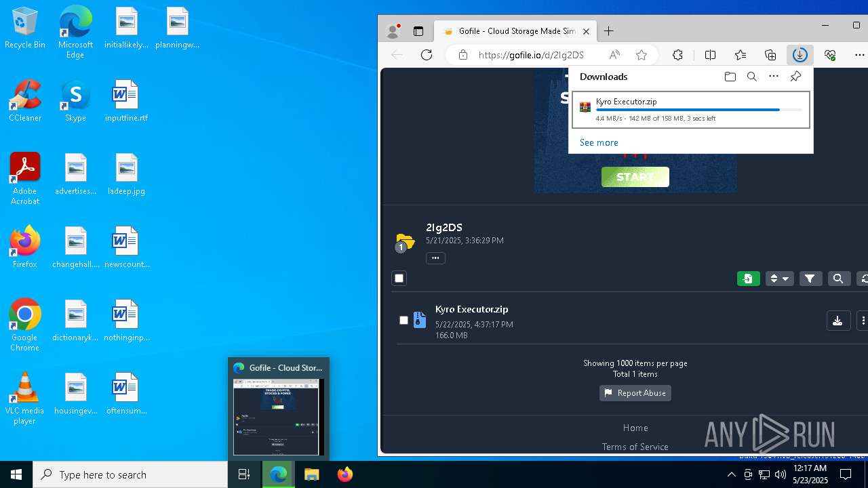The height and width of the screenshot is (488, 868).
Task: Click Kyro Executor.zip download entry
Action: tap(691, 110)
